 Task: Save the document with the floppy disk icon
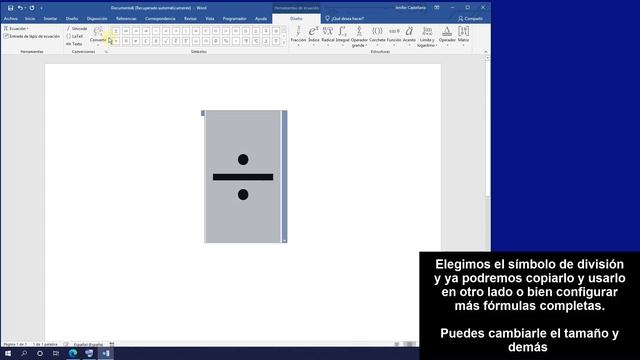[x=10, y=8]
